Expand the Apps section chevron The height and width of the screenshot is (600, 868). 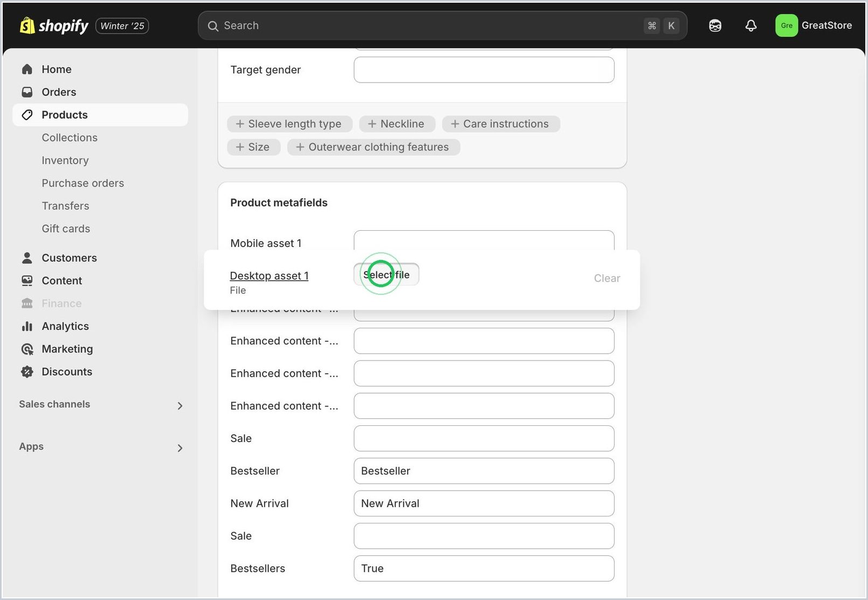(180, 448)
